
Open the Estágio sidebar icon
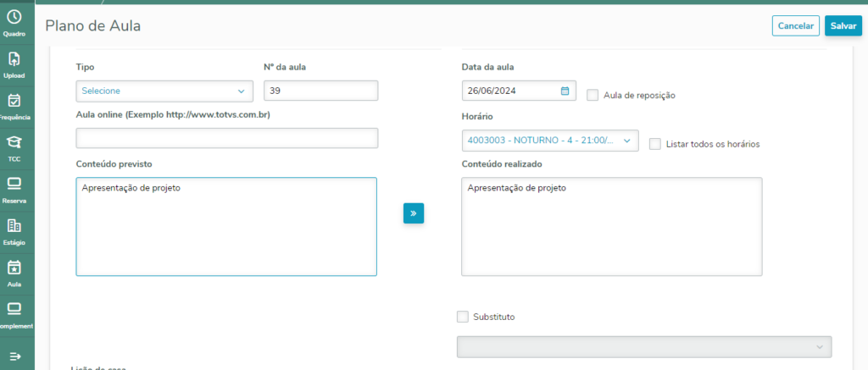[14, 229]
